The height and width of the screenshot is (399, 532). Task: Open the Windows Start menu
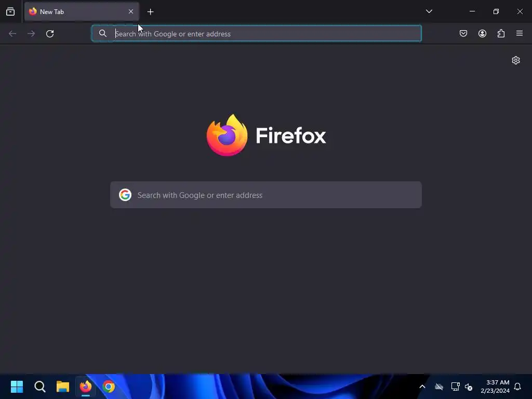17,387
